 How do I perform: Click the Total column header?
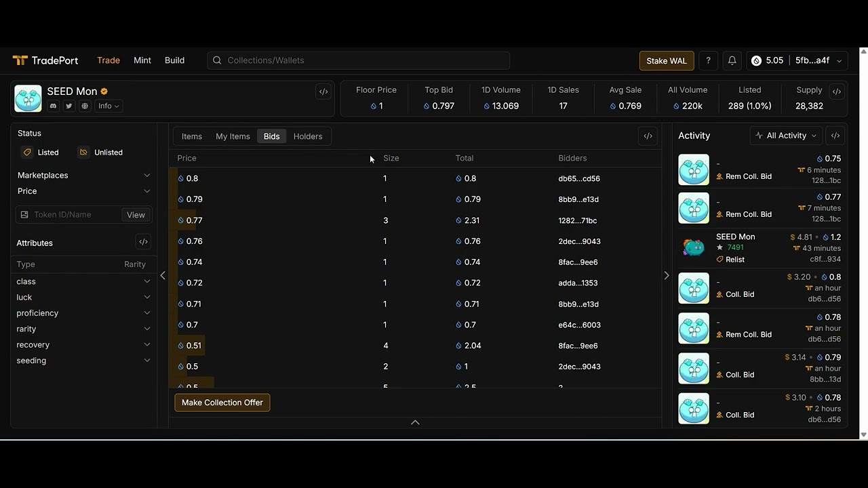(465, 158)
